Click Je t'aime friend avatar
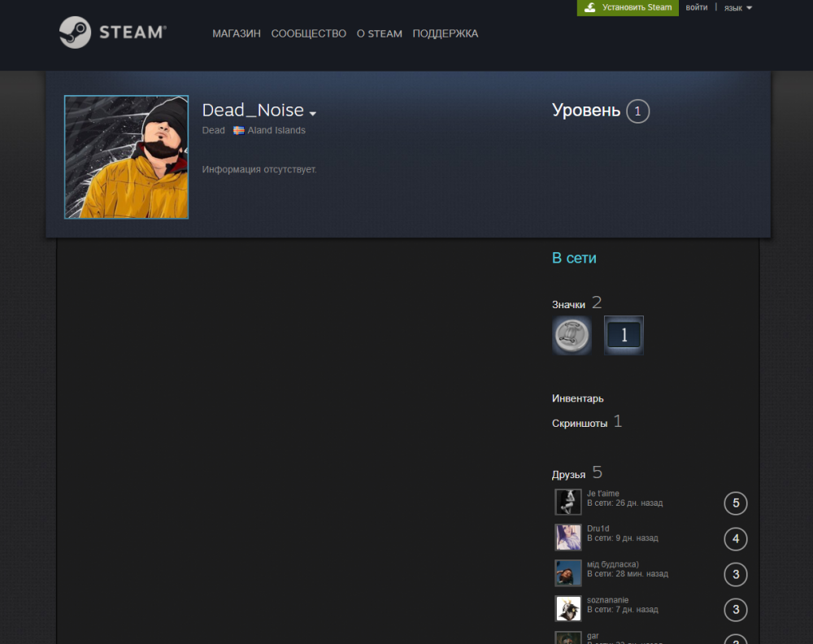Viewport: 813px width, 644px height. point(568,502)
